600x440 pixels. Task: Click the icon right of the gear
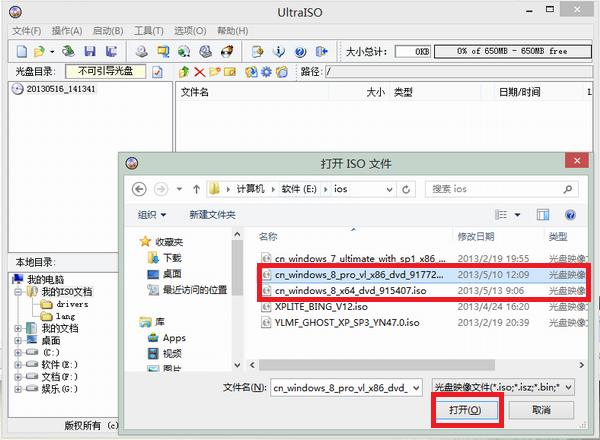tap(282, 72)
